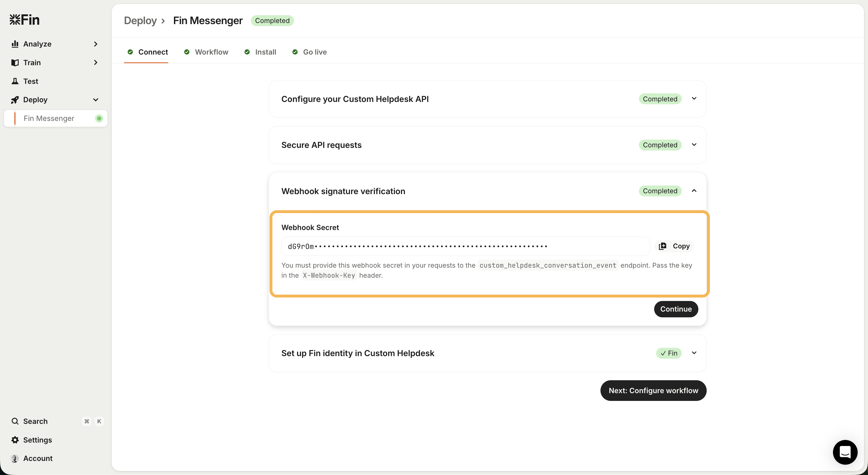Collapse the Deploy sidebar section
The width and height of the screenshot is (868, 475).
(x=96, y=100)
